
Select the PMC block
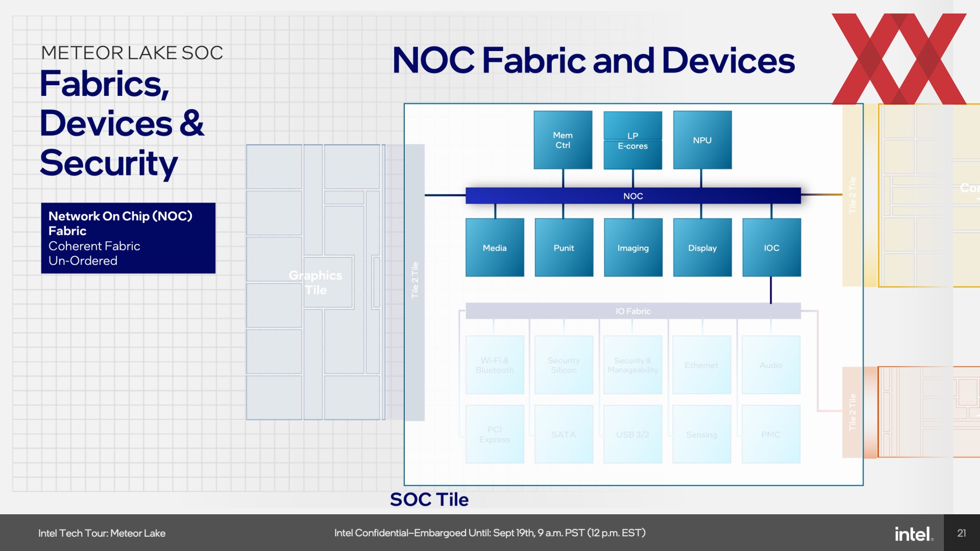(x=771, y=434)
